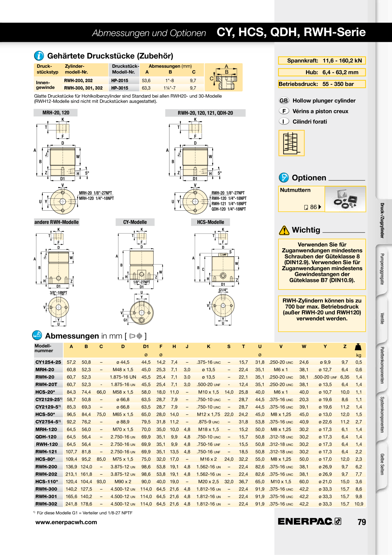392x555 pixels.
Task: Click the page number 79
Action: pos(362,522)
